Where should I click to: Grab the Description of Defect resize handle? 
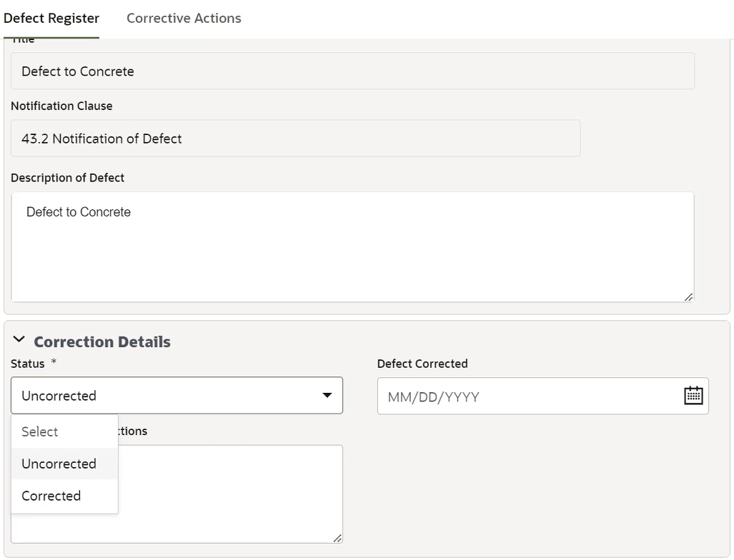click(x=688, y=296)
